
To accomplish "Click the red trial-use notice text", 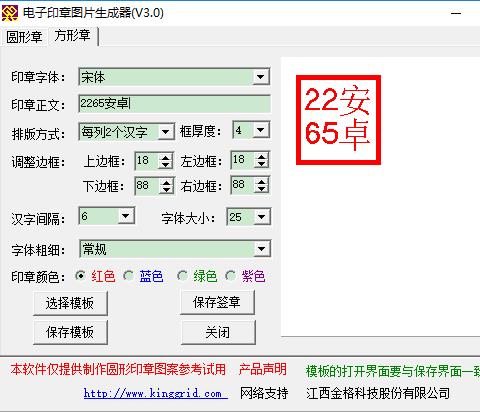I will point(118,369).
